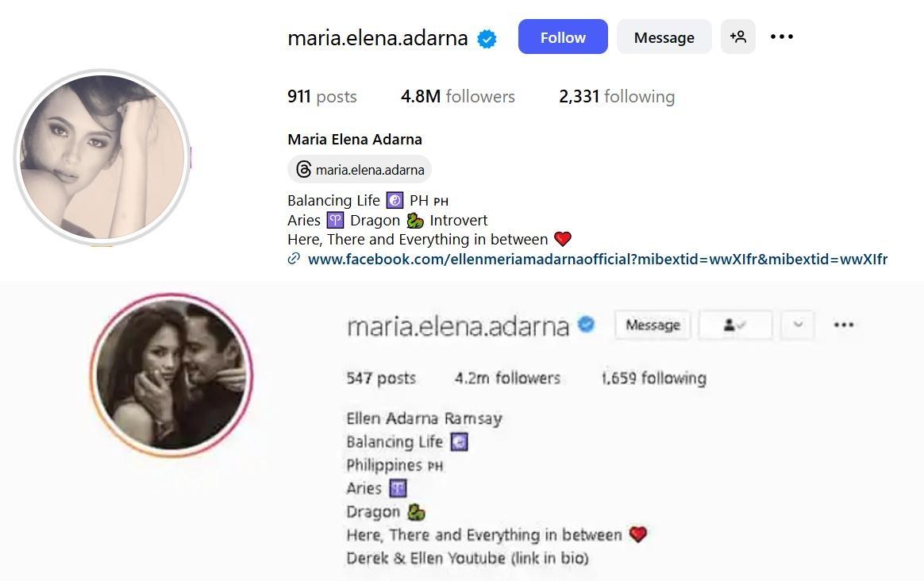924x581 pixels.
Task: Click the Message button in top profile
Action: (664, 37)
